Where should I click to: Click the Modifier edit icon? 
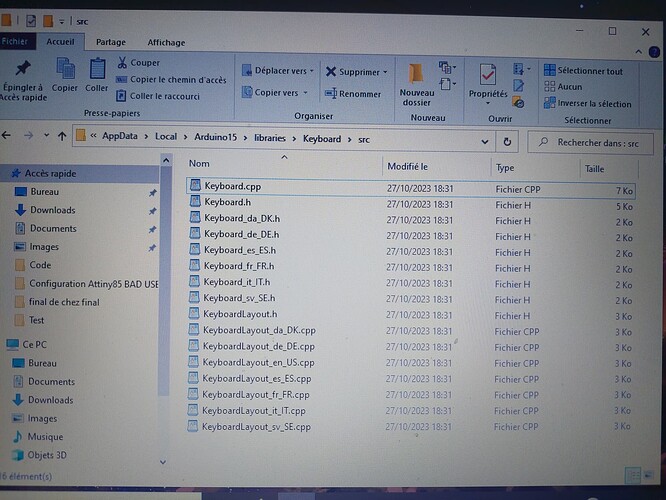pos(519,86)
